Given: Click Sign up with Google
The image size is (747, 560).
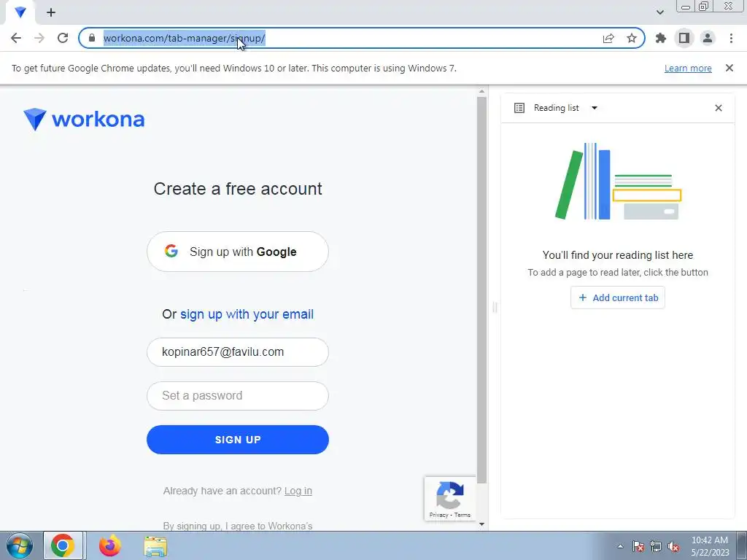Looking at the screenshot, I should 238,252.
